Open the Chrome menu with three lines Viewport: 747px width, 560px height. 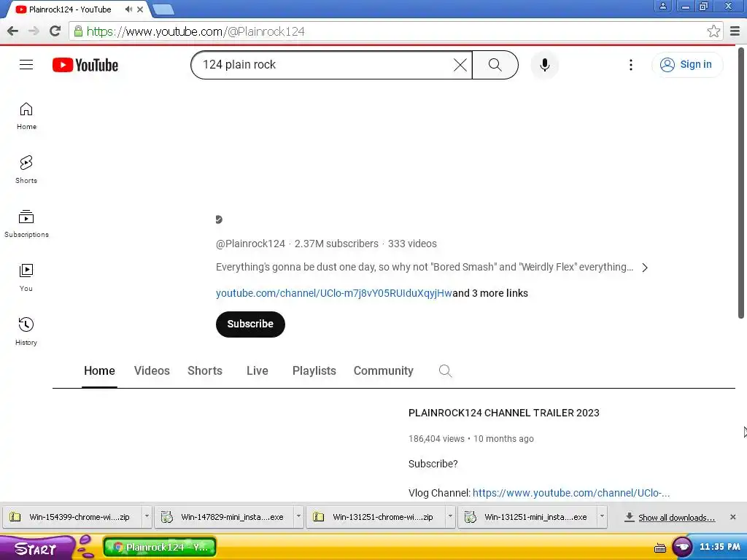735,31
